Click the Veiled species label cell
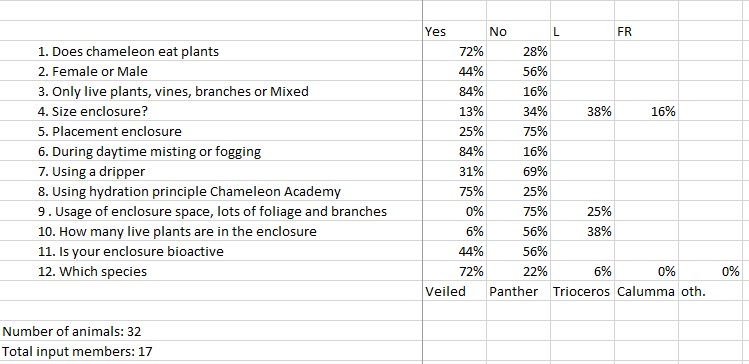The width and height of the screenshot is (749, 364). [x=454, y=291]
